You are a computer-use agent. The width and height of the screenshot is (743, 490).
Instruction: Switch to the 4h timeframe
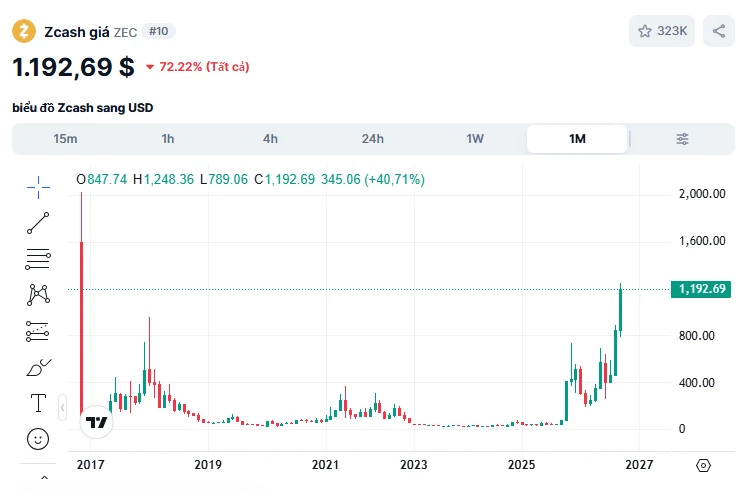click(x=270, y=139)
